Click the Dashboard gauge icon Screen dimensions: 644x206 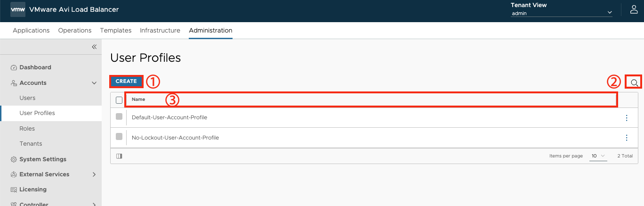coord(14,68)
